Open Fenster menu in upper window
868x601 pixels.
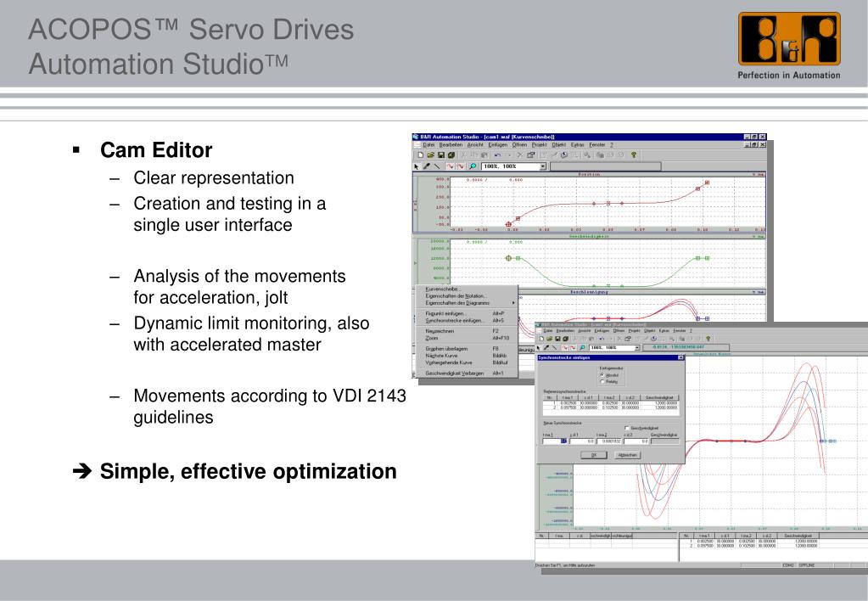596,144
